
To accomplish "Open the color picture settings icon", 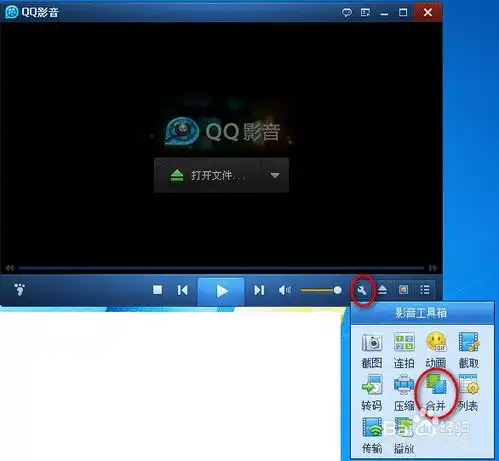I will pos(403,290).
